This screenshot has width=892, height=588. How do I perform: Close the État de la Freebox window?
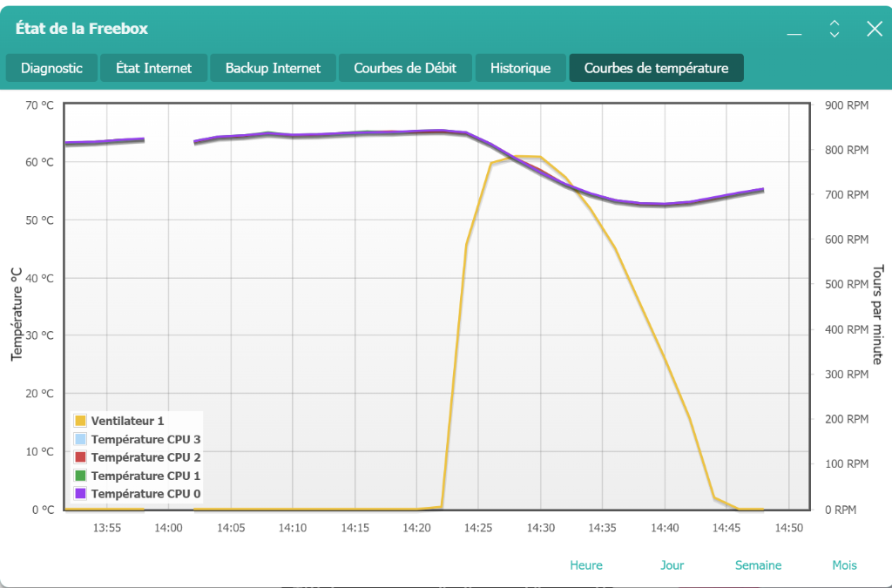(875, 29)
